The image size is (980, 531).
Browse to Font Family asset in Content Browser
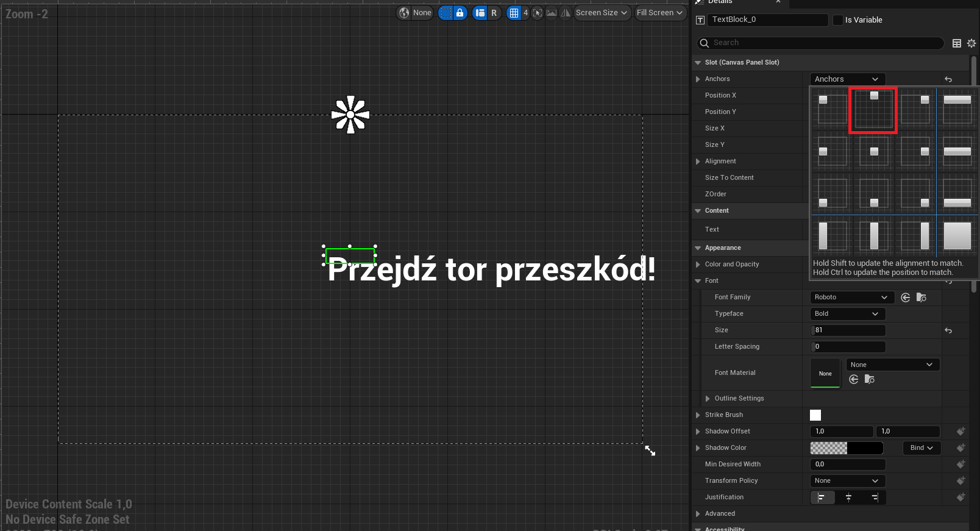click(x=921, y=298)
